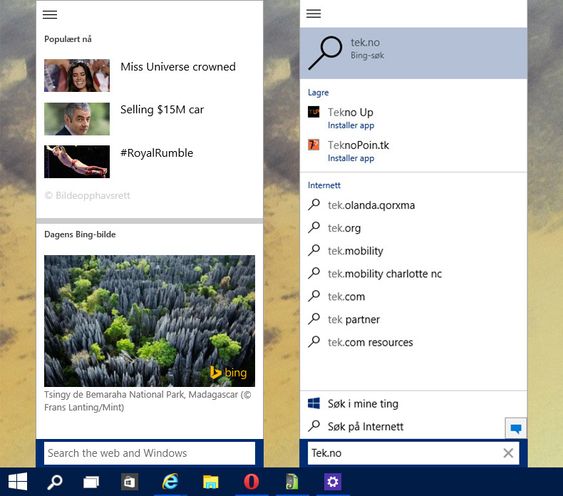The width and height of the screenshot is (563, 496).
Task: Select the TeknoPoin.tk store result
Action: coord(413,150)
